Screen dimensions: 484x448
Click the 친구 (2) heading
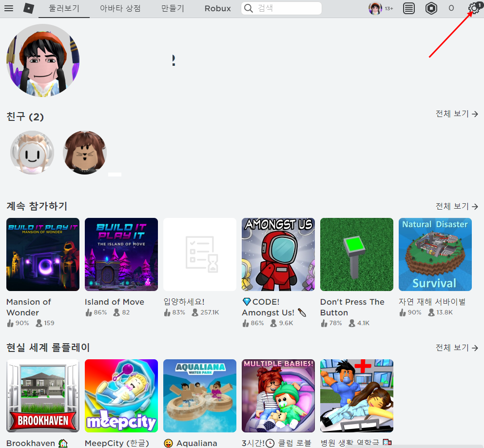point(25,117)
